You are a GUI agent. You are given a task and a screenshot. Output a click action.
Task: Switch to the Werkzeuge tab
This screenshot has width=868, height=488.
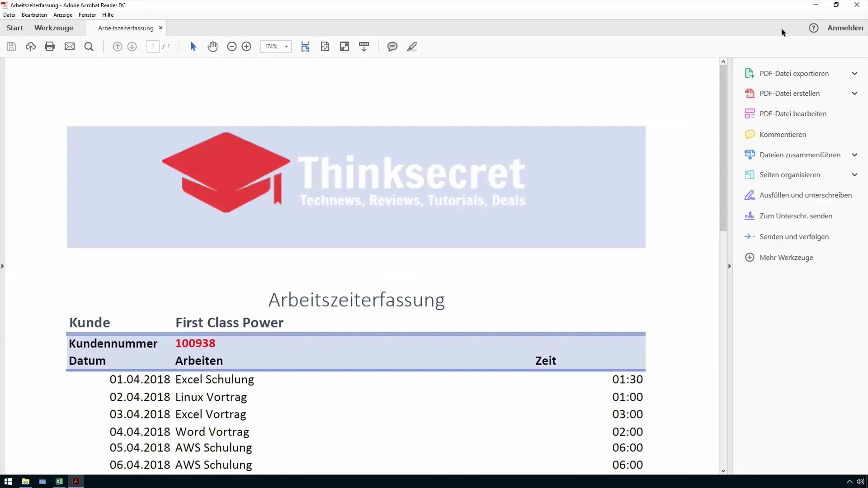pyautogui.click(x=54, y=28)
